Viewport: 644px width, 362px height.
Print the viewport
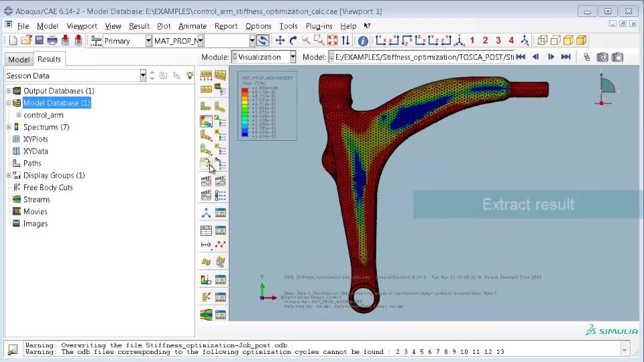(x=52, y=40)
